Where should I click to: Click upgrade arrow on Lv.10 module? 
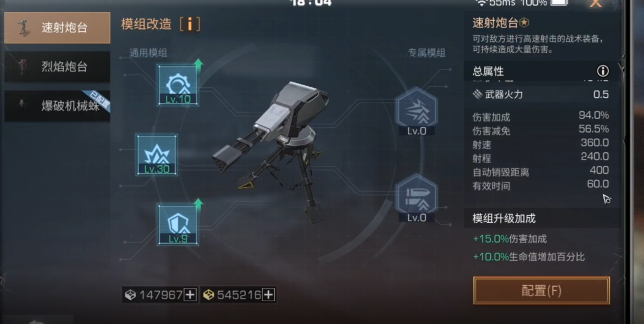point(198,64)
